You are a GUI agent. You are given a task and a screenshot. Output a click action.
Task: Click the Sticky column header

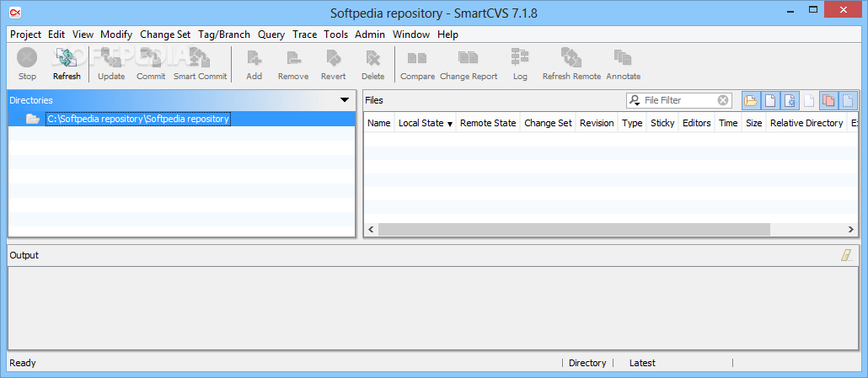(x=662, y=123)
